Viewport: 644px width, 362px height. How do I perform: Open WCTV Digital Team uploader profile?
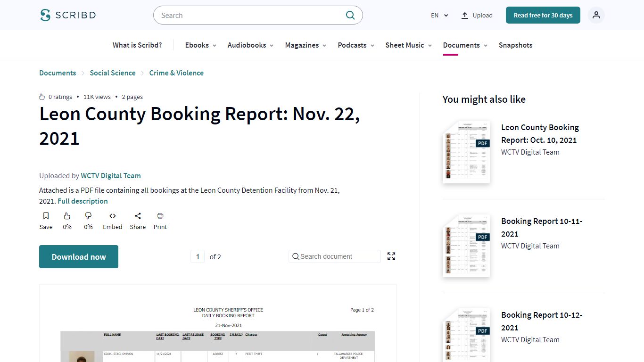pos(111,176)
